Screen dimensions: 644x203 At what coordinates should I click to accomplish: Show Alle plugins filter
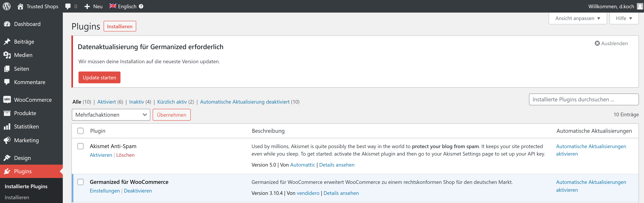[x=77, y=102]
